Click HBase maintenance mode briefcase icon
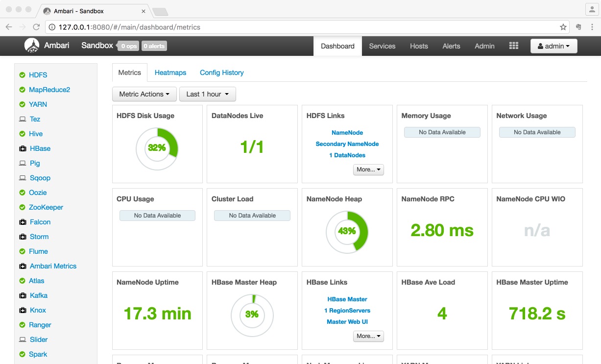Image resolution: width=601 pixels, height=364 pixels. point(23,148)
